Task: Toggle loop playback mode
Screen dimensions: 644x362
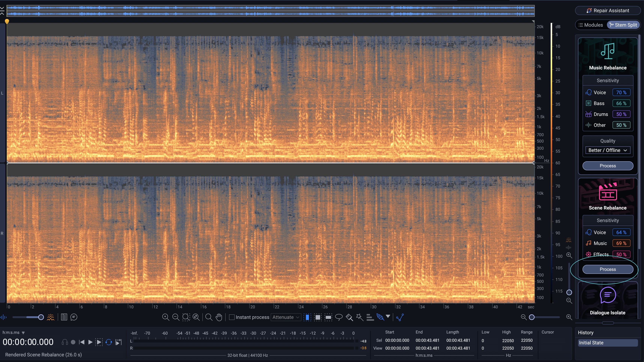Action: (x=109, y=342)
